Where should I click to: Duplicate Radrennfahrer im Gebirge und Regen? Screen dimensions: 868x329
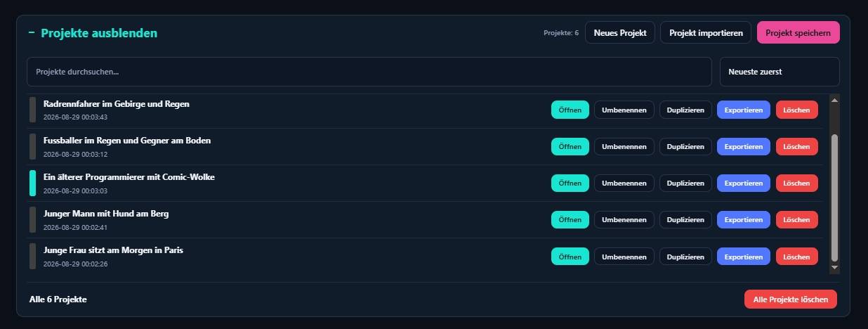tap(685, 110)
